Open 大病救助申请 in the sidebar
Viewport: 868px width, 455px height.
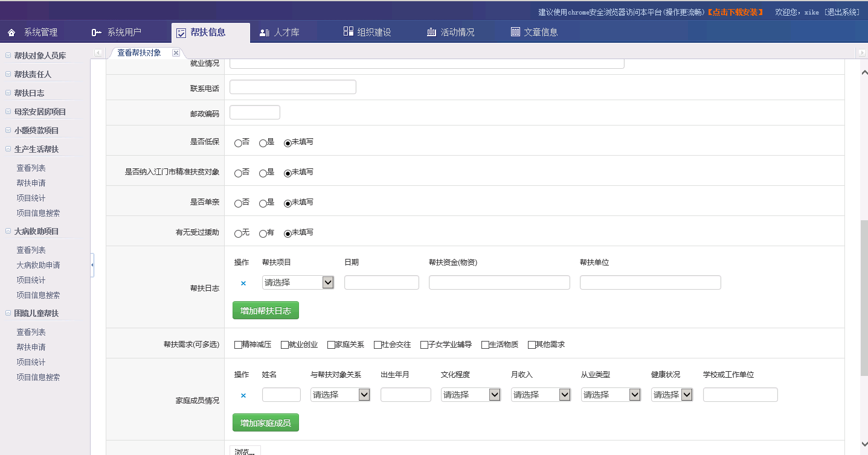point(38,265)
